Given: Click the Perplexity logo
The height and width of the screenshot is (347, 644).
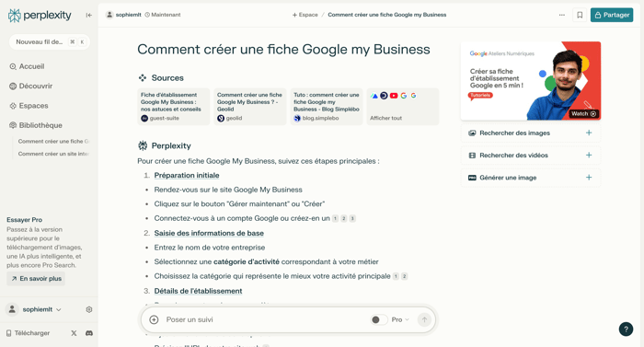Looking at the screenshot, I should (x=40, y=16).
